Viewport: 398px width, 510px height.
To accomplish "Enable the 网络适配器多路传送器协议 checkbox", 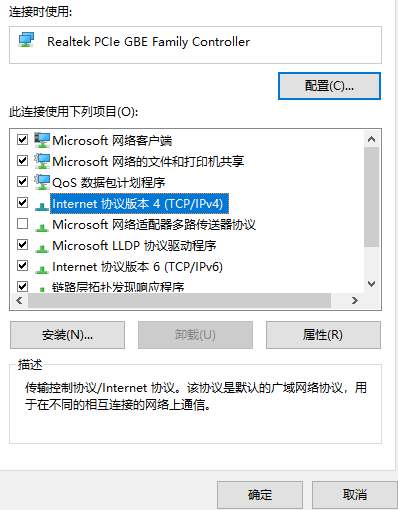I will click(22, 223).
